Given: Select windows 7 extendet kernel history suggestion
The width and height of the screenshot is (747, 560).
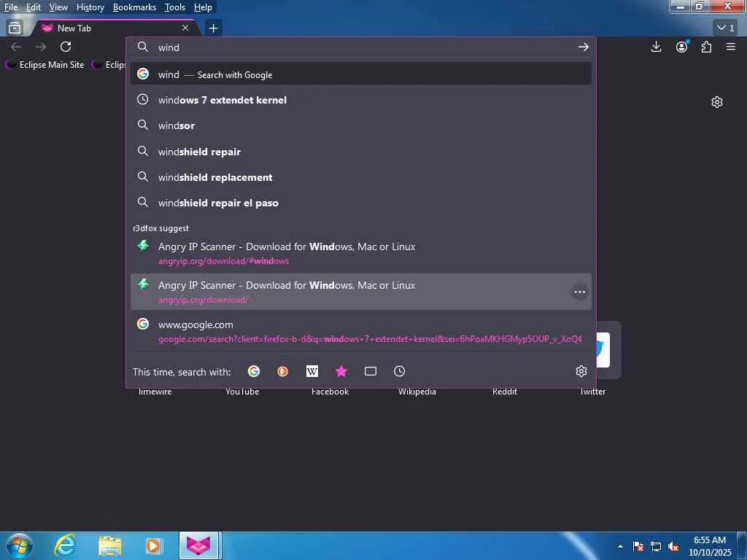Looking at the screenshot, I should pyautogui.click(x=360, y=100).
